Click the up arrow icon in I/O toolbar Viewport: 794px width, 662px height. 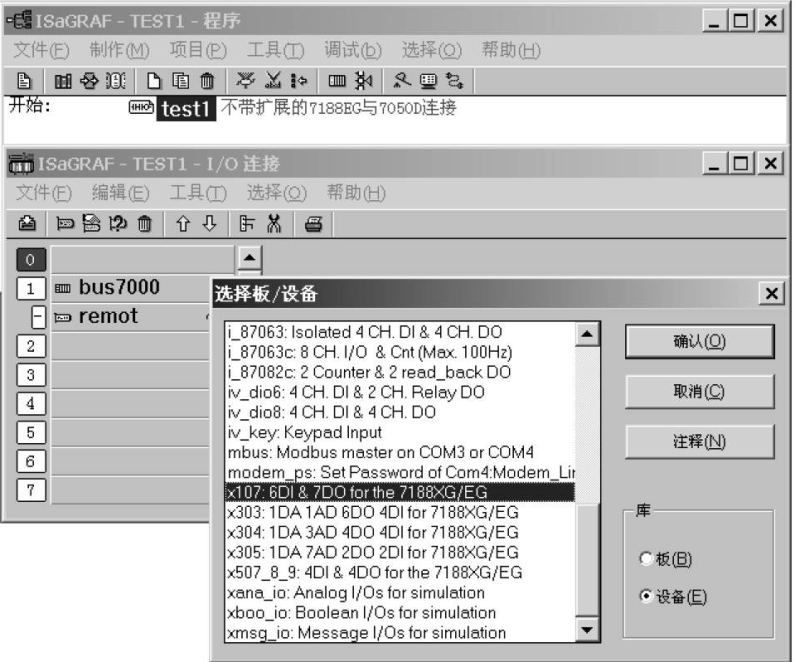[183, 223]
